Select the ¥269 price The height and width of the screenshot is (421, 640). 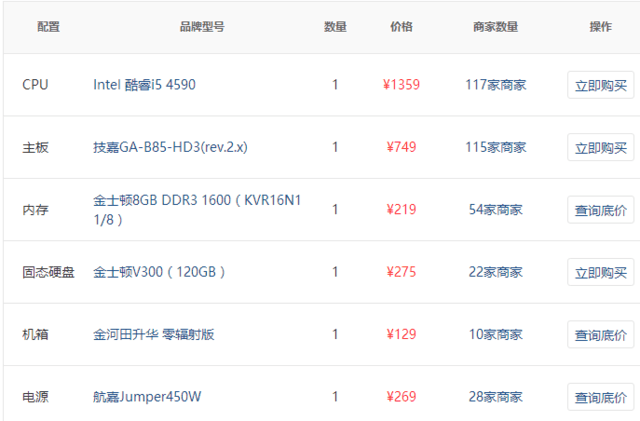pyautogui.click(x=401, y=397)
